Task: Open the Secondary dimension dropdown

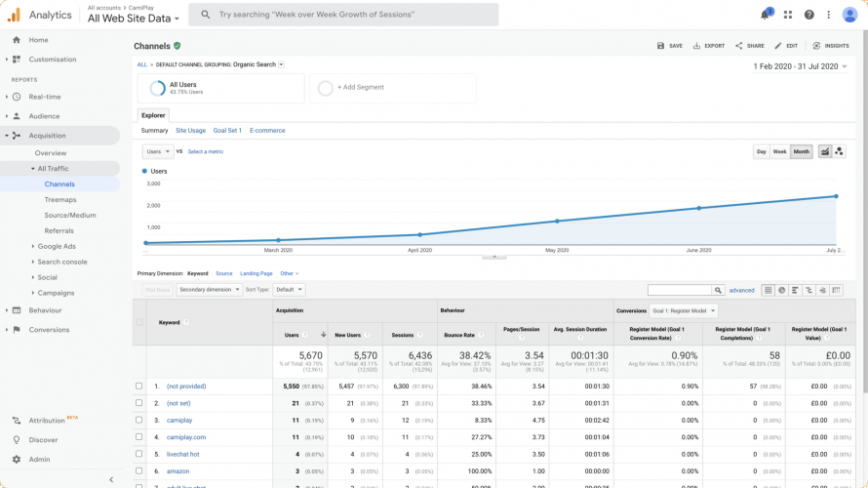Action: tap(208, 290)
